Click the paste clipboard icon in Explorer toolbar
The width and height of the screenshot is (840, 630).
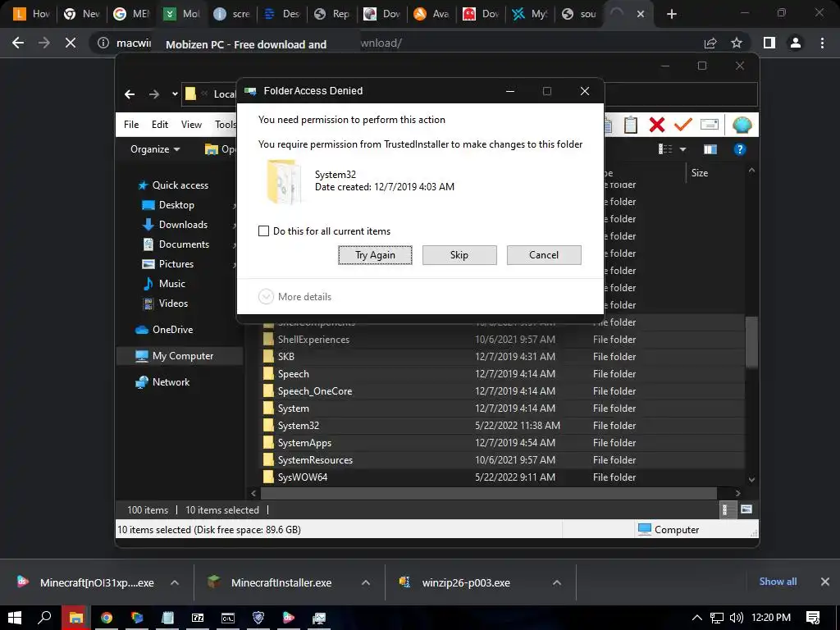631,125
